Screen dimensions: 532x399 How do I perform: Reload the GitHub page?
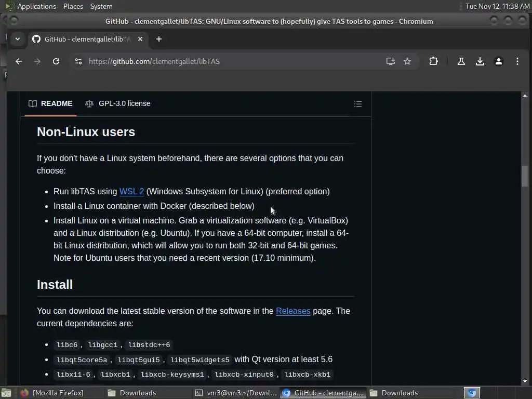tap(56, 61)
